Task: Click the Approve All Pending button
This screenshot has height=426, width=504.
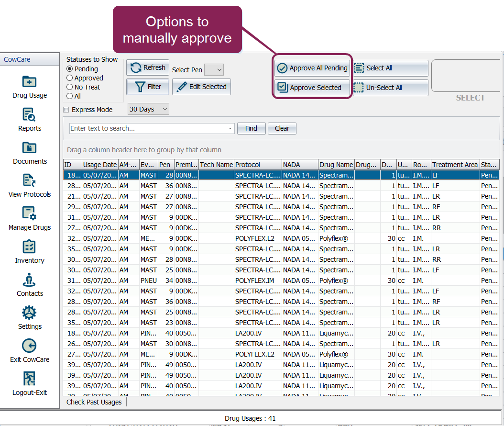Action: 313,68
